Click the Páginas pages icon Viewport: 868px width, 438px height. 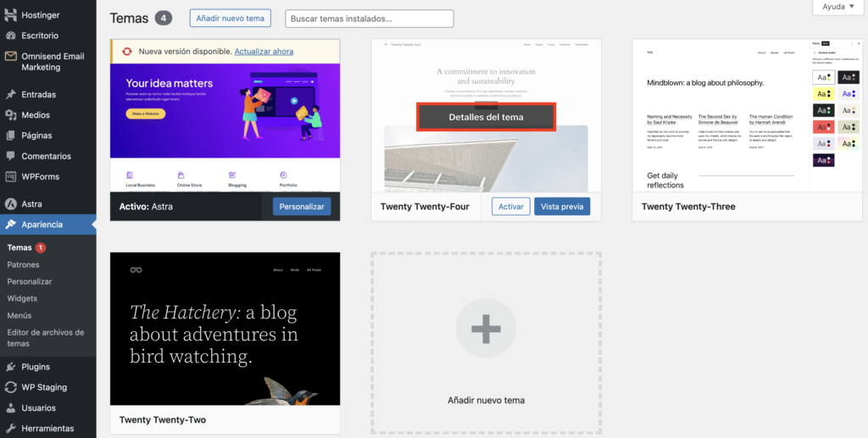click(10, 136)
